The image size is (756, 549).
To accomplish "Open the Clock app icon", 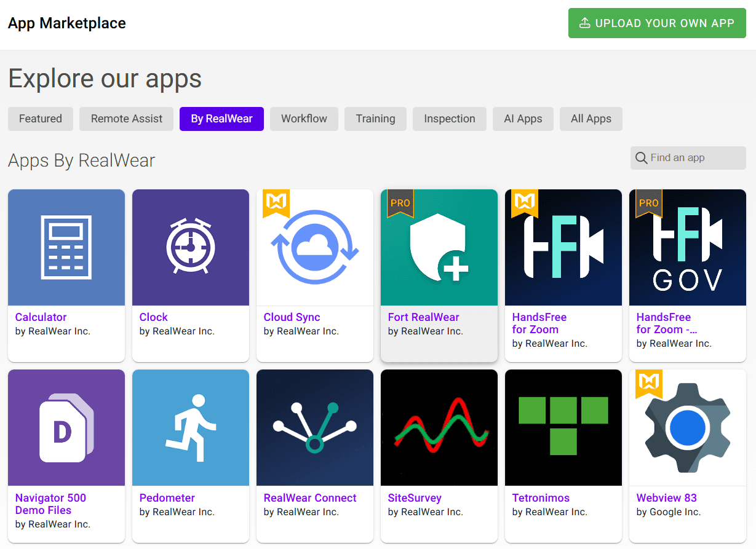I will point(191,247).
